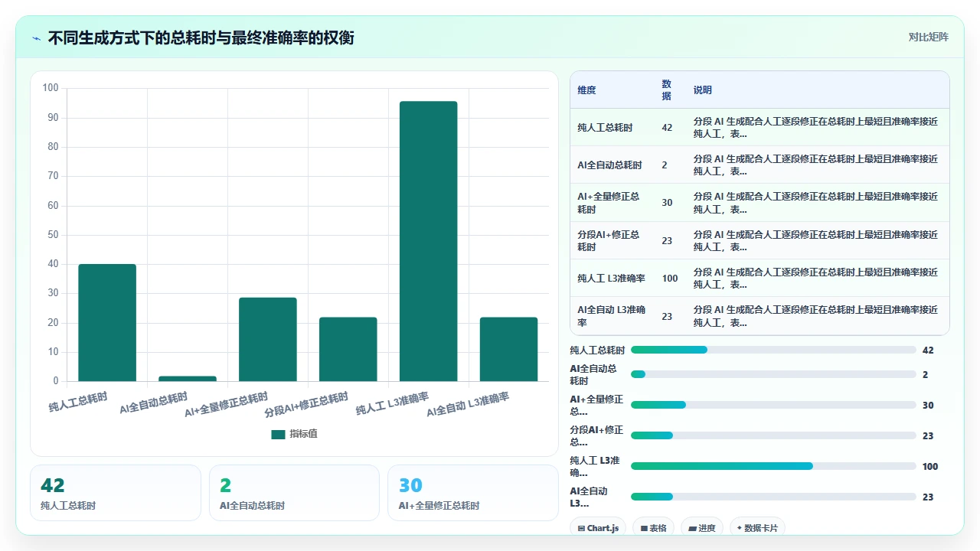The image size is (980, 551).
Task: Click the AI全自动 L3 progress bar
Action: click(x=773, y=497)
